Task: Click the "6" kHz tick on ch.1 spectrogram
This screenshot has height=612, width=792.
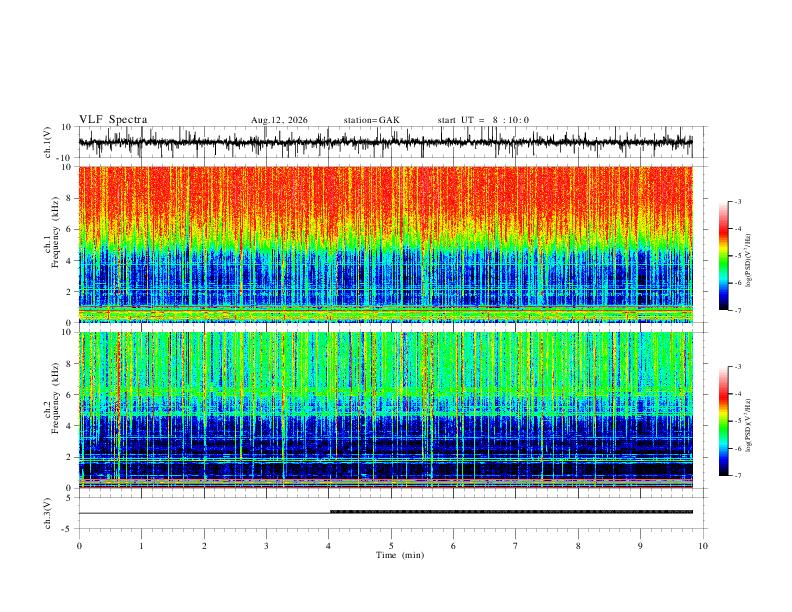Action: point(70,229)
